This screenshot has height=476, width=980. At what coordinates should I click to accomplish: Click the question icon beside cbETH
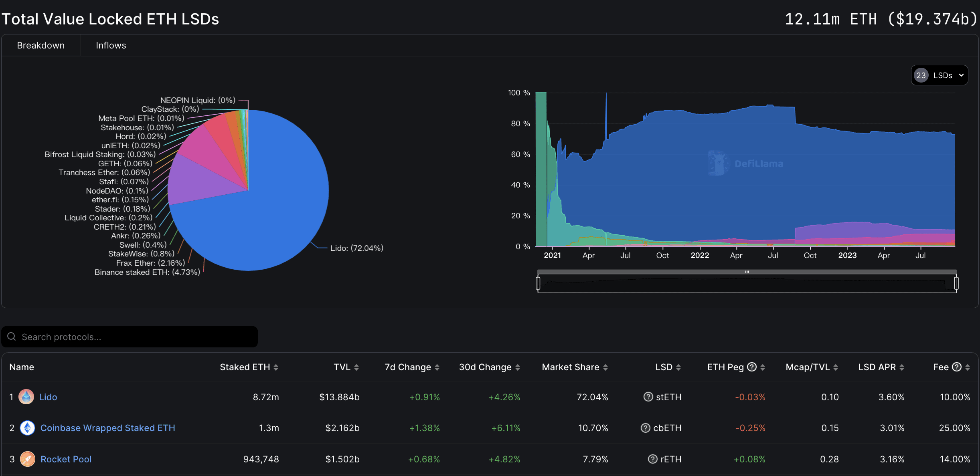645,428
